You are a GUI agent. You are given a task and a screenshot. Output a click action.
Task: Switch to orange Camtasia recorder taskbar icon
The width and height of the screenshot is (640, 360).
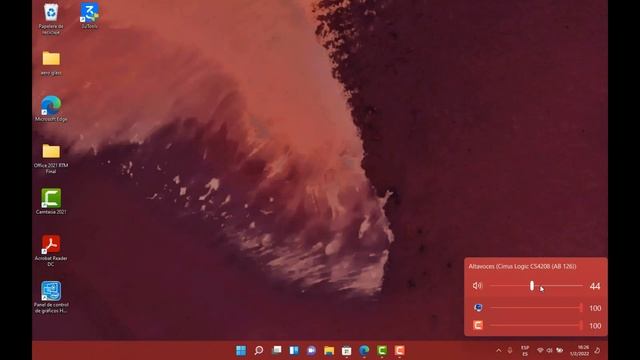click(400, 350)
